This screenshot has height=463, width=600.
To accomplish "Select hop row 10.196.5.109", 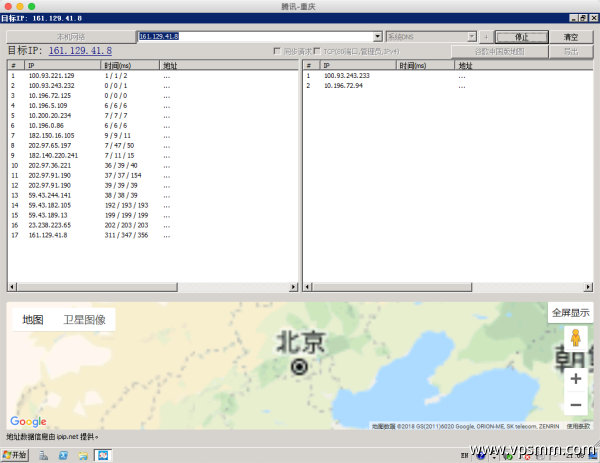I will click(152, 106).
